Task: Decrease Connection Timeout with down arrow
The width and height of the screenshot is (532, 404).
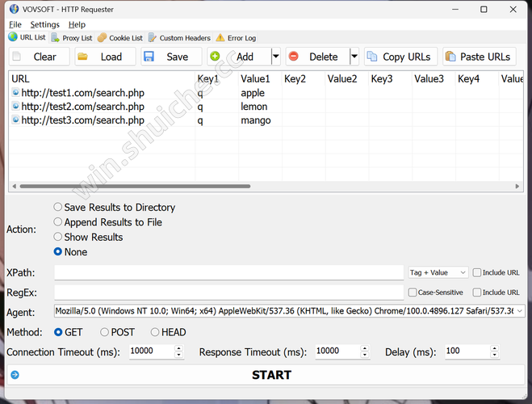Action: (178, 355)
